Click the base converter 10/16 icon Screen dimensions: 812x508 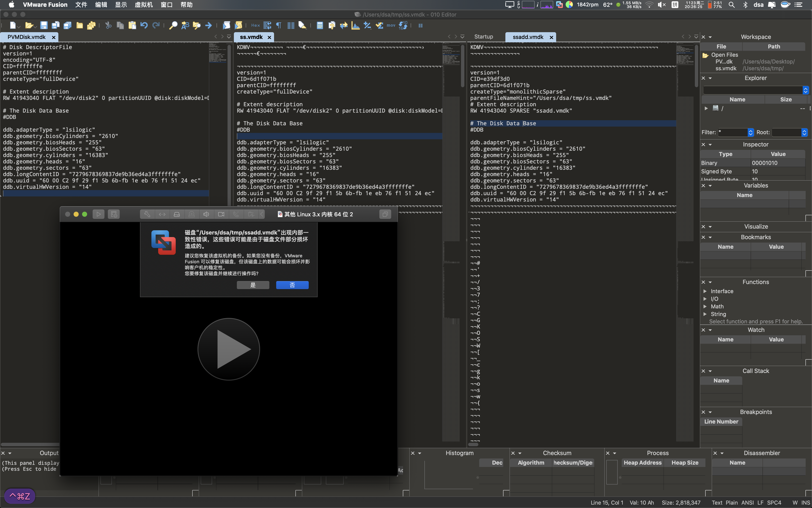pos(403,25)
